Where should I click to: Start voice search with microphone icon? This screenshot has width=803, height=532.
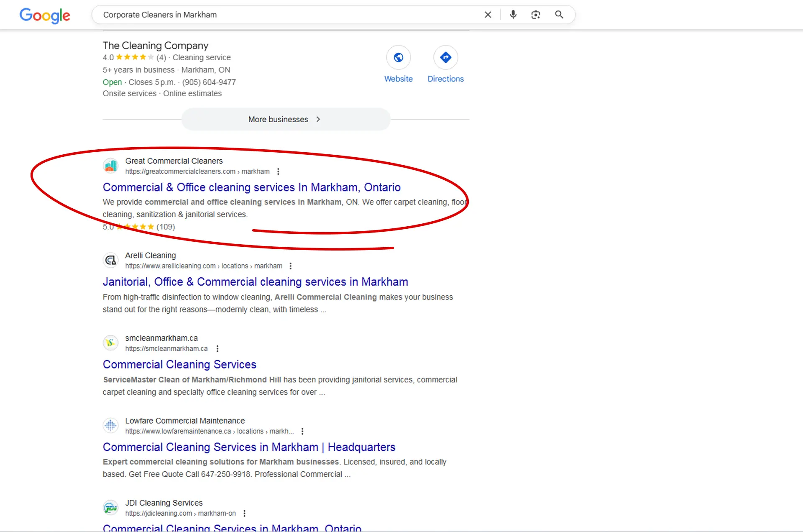(513, 15)
